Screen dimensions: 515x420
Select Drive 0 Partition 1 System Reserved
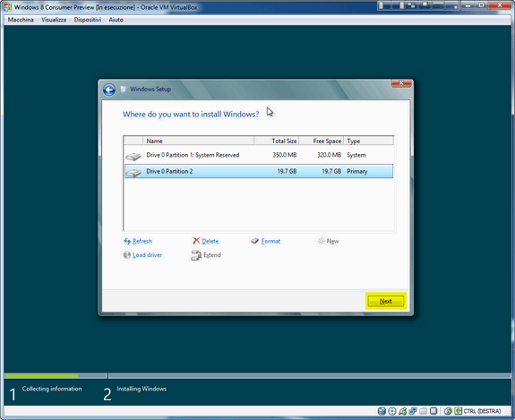tap(259, 155)
